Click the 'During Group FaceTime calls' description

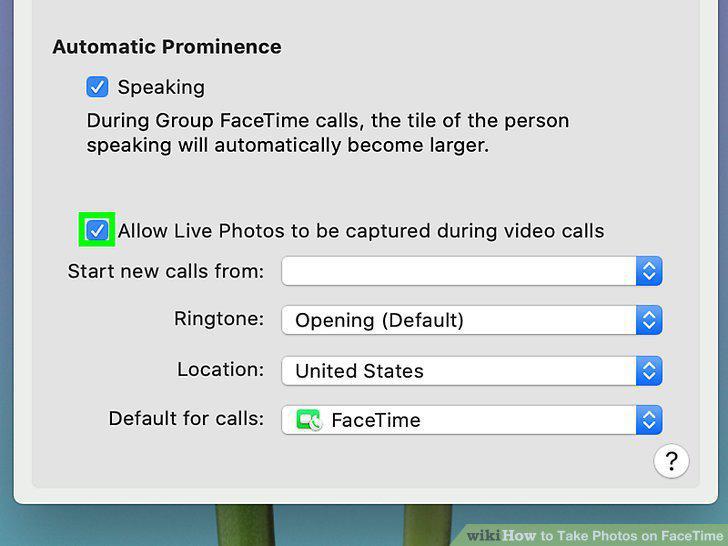(x=328, y=133)
